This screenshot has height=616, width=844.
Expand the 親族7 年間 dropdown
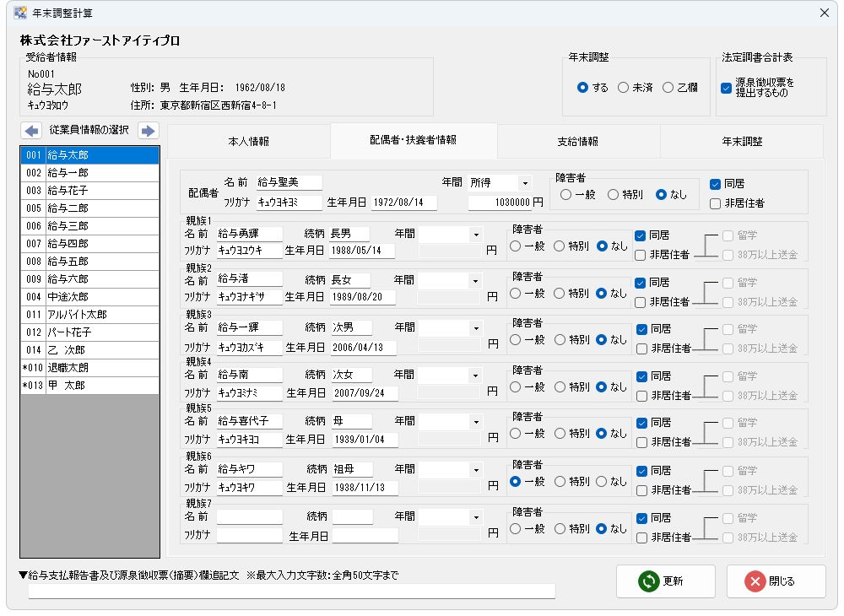point(475,517)
